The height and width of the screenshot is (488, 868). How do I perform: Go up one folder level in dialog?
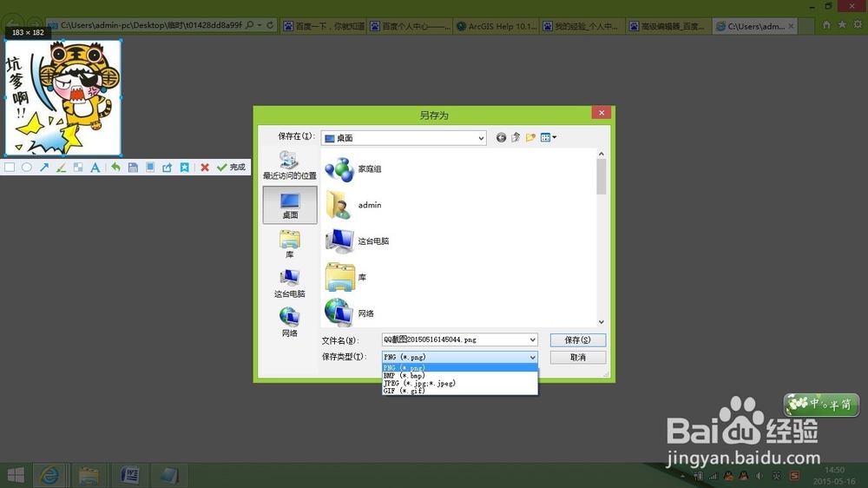tap(516, 137)
